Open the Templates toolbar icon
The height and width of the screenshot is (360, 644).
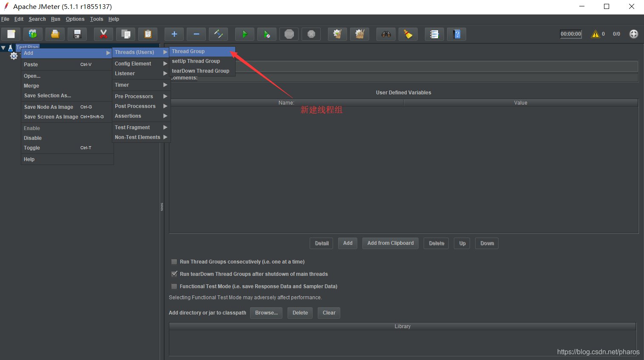coord(33,34)
